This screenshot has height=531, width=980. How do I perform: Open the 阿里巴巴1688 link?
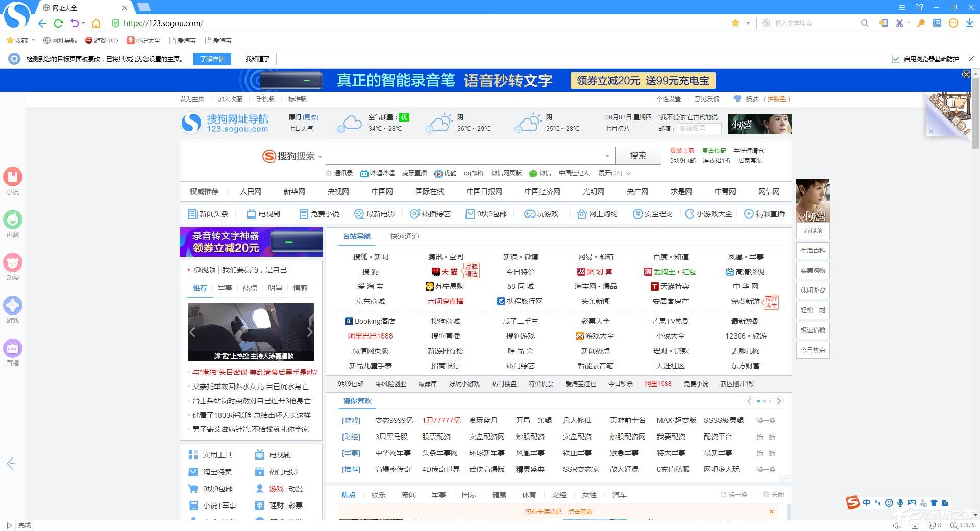click(x=370, y=336)
